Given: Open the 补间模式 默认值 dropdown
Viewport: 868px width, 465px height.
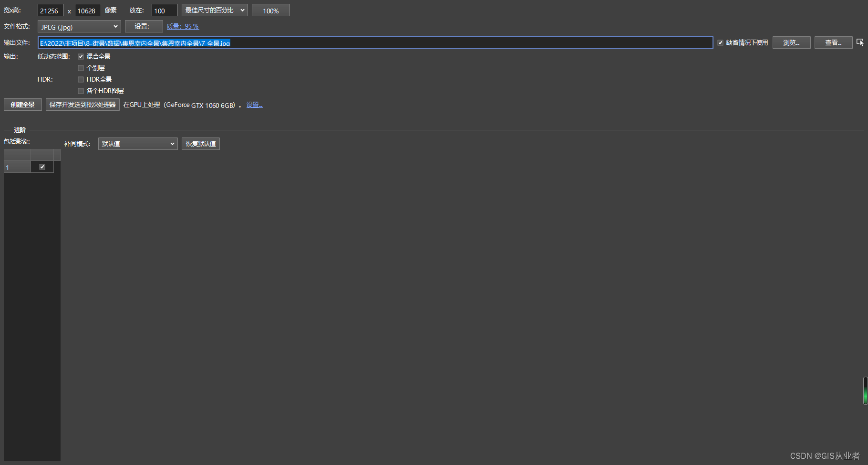Looking at the screenshot, I should pyautogui.click(x=138, y=144).
